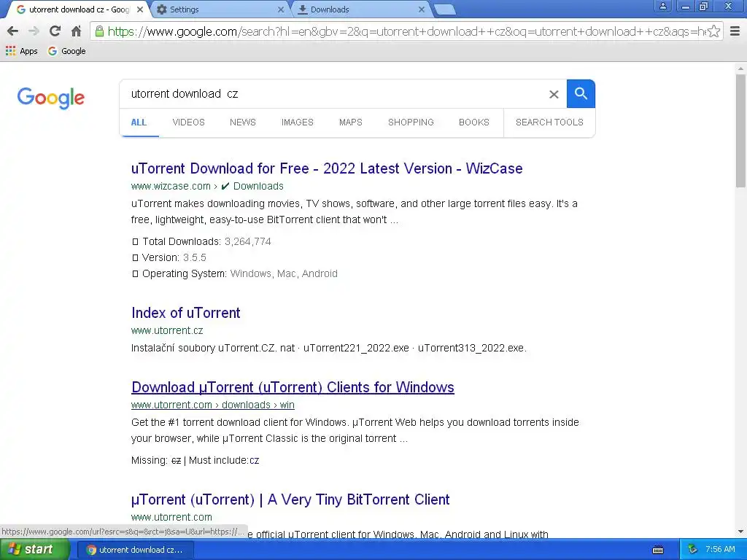Click the browser forward arrow
Screen dimensions: 747x560
(34, 31)
